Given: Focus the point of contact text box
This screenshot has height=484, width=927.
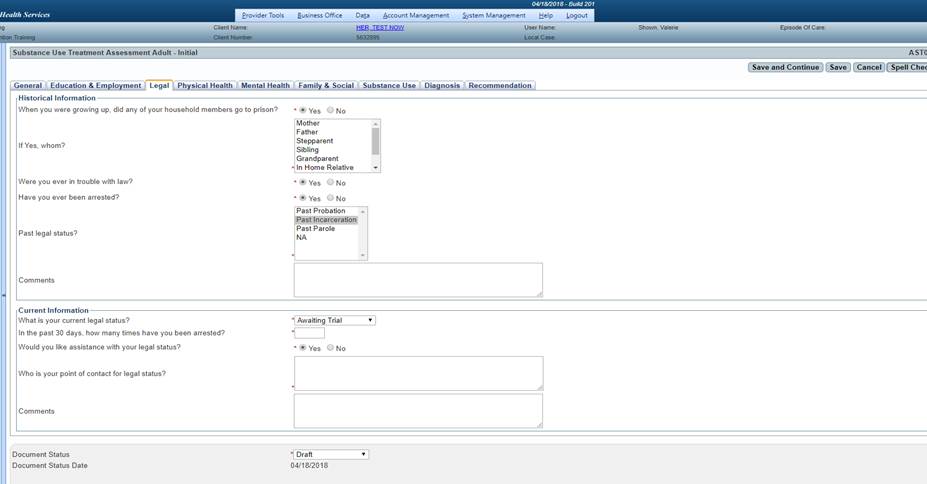Looking at the screenshot, I should point(418,373).
